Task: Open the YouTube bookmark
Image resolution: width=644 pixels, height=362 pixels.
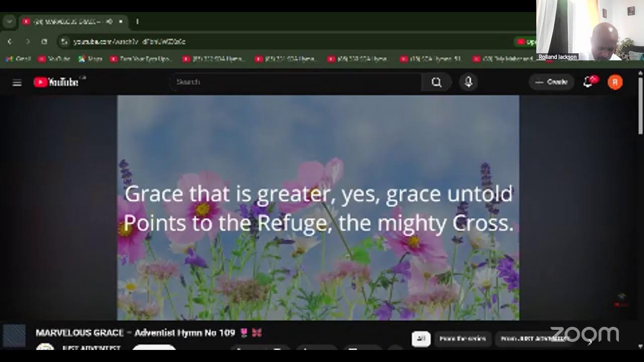Action: click(54, 59)
